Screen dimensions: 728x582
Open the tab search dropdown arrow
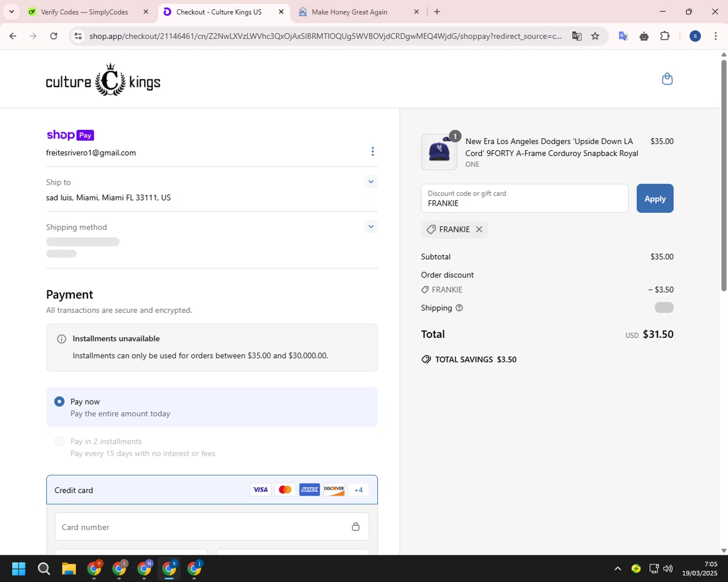point(12,12)
